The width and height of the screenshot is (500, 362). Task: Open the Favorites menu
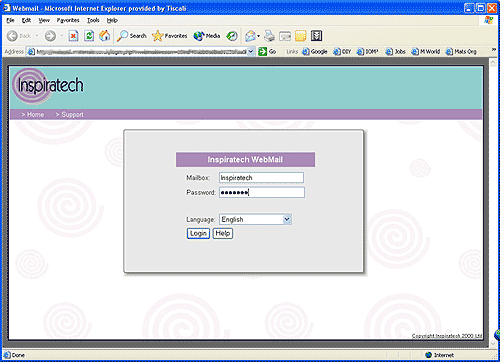tap(68, 20)
